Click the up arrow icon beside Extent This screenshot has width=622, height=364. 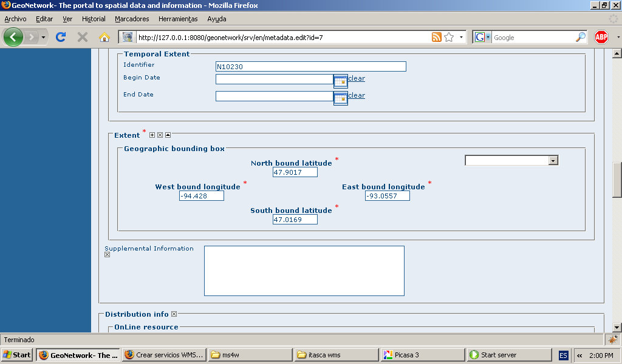click(x=168, y=135)
